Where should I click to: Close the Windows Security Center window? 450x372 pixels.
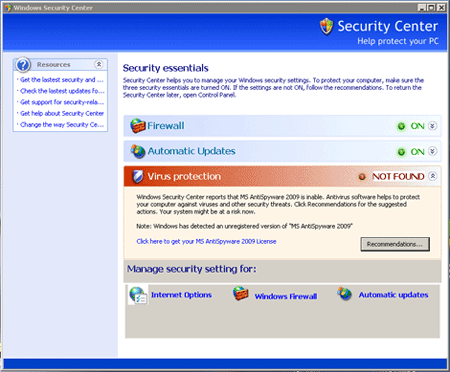[x=441, y=7]
